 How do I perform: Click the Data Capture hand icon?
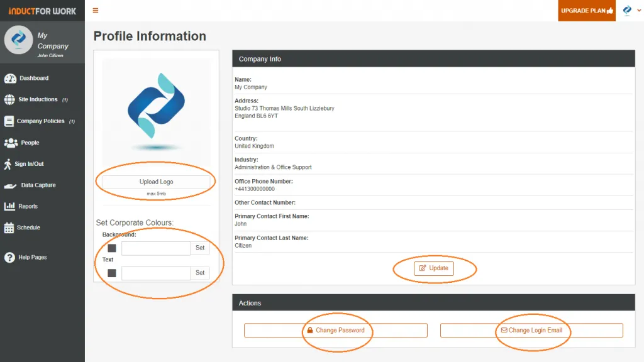click(x=10, y=185)
